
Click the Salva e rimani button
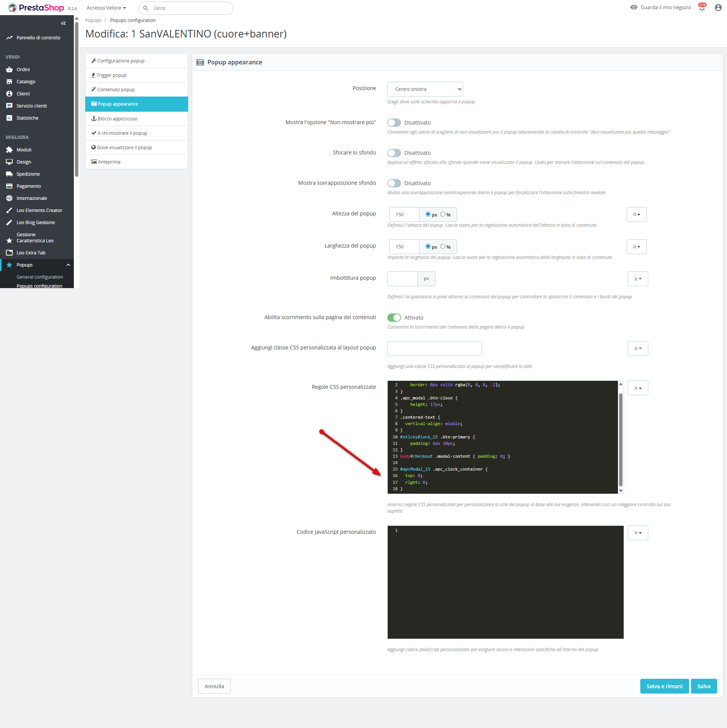[x=664, y=686]
